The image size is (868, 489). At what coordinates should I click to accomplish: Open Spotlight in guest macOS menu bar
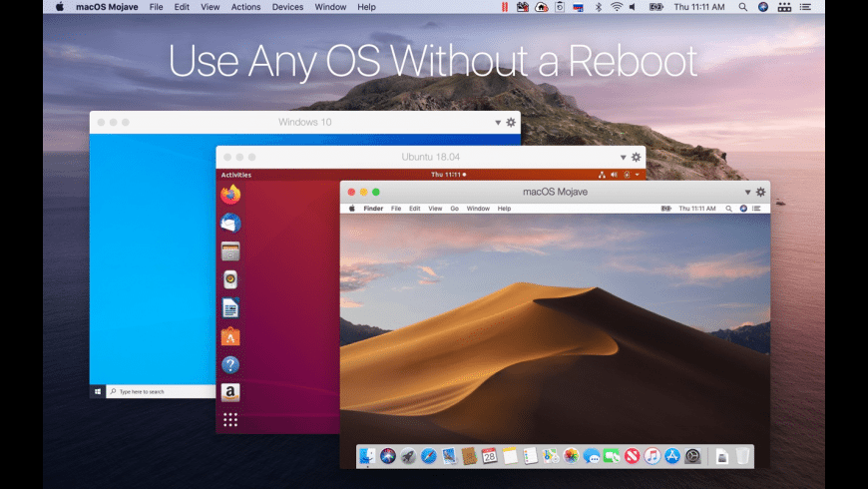(x=729, y=209)
